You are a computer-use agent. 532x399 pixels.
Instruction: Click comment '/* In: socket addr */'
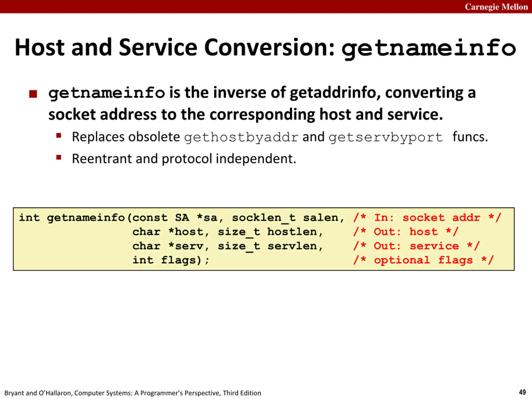pos(427,218)
